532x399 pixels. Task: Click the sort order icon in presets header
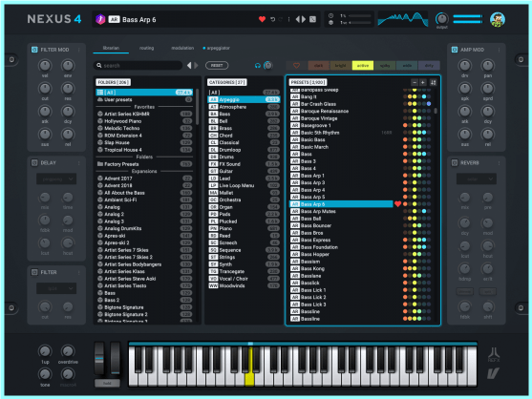434,82
